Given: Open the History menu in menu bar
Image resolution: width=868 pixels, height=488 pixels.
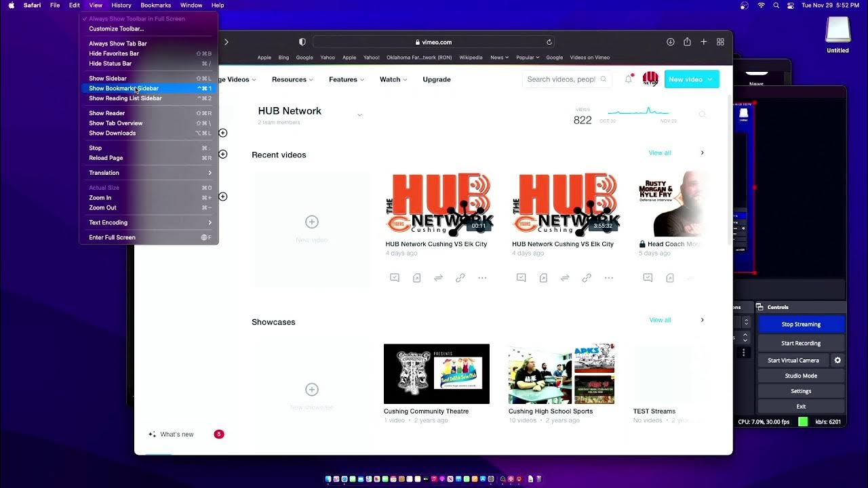Looking at the screenshot, I should click(121, 5).
